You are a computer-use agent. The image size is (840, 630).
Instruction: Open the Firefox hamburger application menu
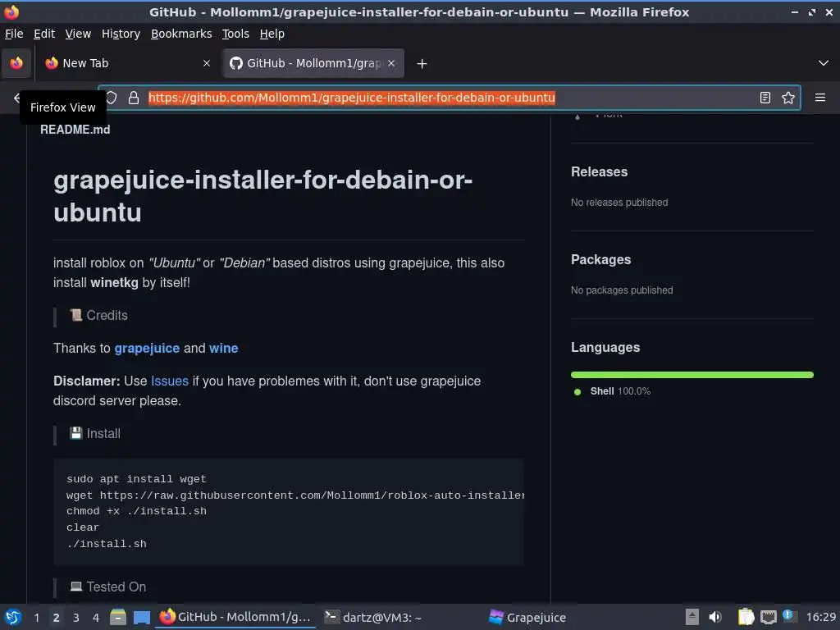(820, 98)
